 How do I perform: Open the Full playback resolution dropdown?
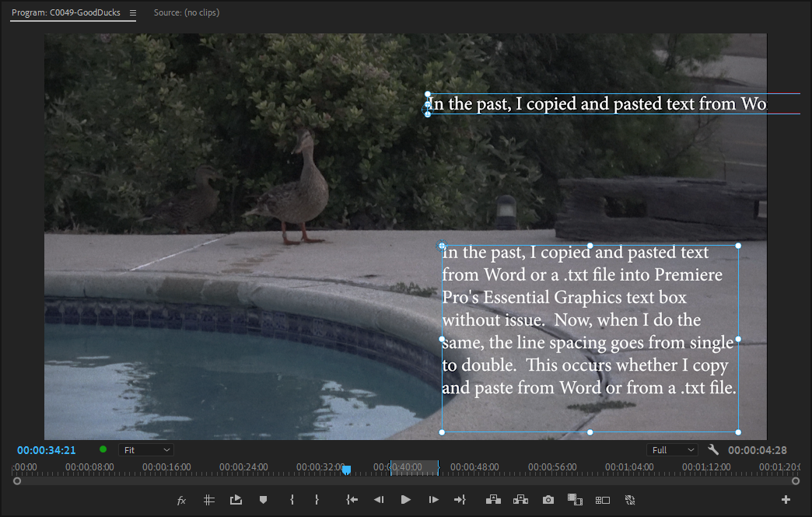pyautogui.click(x=672, y=449)
